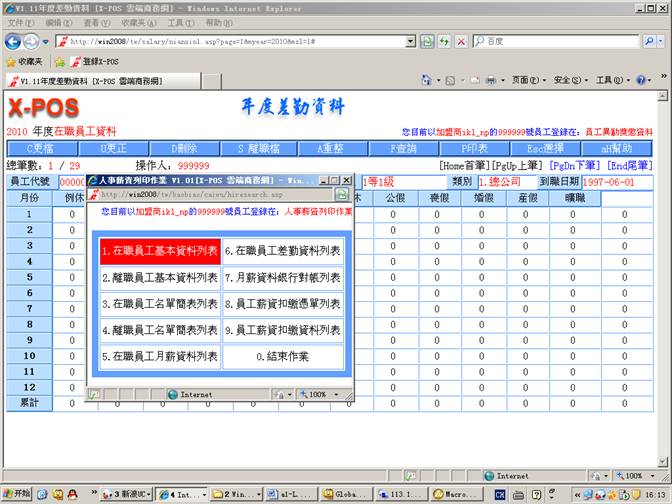This screenshot has width=672, height=504.
Task: Open the 工具(O) command bar dropdown
Action: [x=611, y=80]
